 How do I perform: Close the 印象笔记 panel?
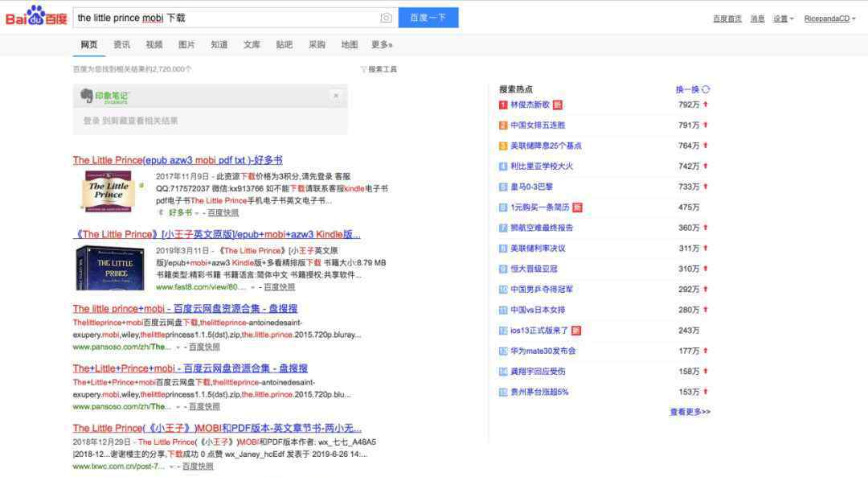click(336, 96)
